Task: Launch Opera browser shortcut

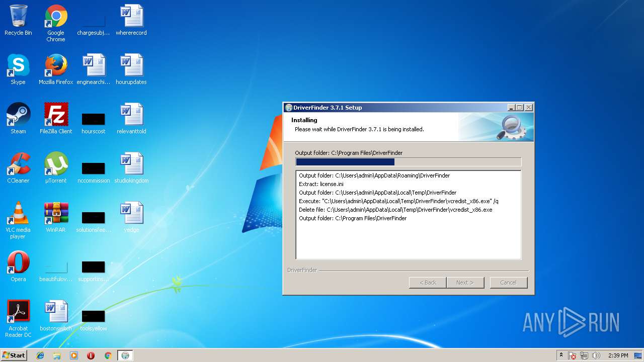Action: click(x=18, y=266)
